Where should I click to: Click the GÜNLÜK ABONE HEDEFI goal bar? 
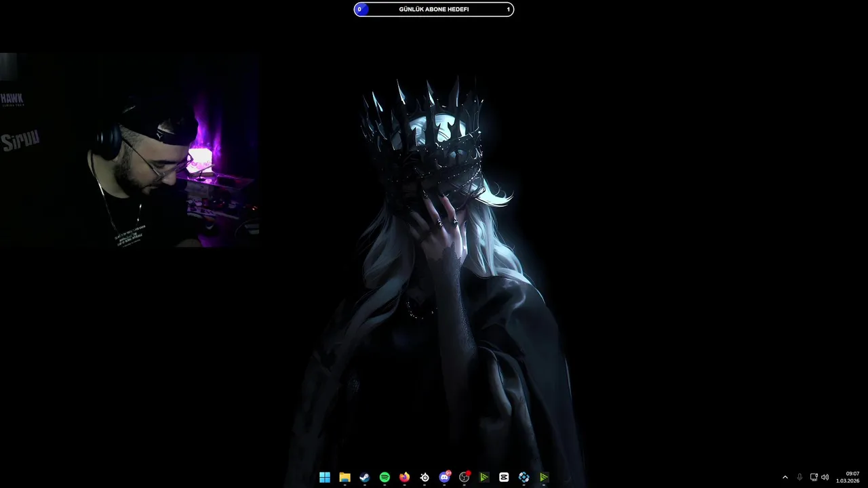point(434,9)
